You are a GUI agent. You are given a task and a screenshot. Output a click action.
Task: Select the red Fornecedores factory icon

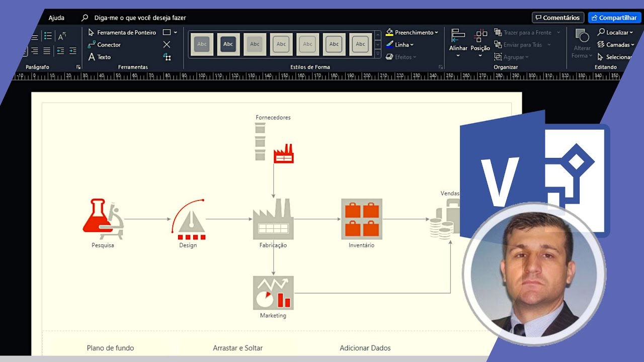[284, 153]
